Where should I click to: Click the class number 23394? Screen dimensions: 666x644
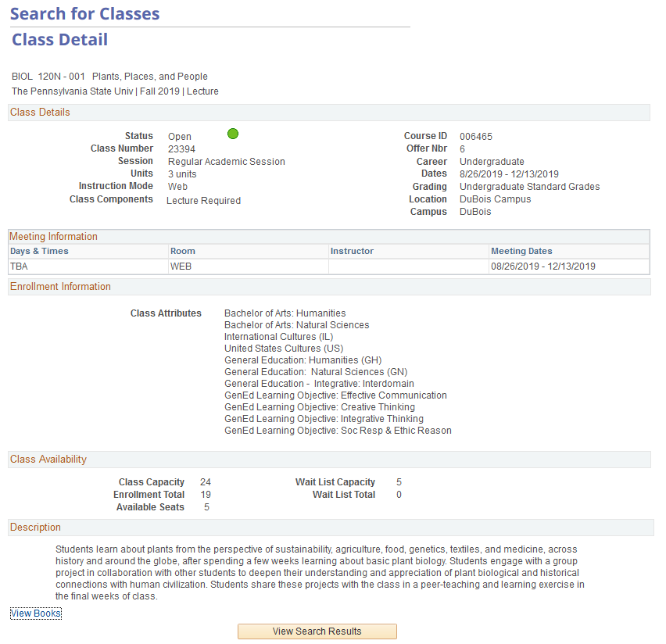point(180,148)
